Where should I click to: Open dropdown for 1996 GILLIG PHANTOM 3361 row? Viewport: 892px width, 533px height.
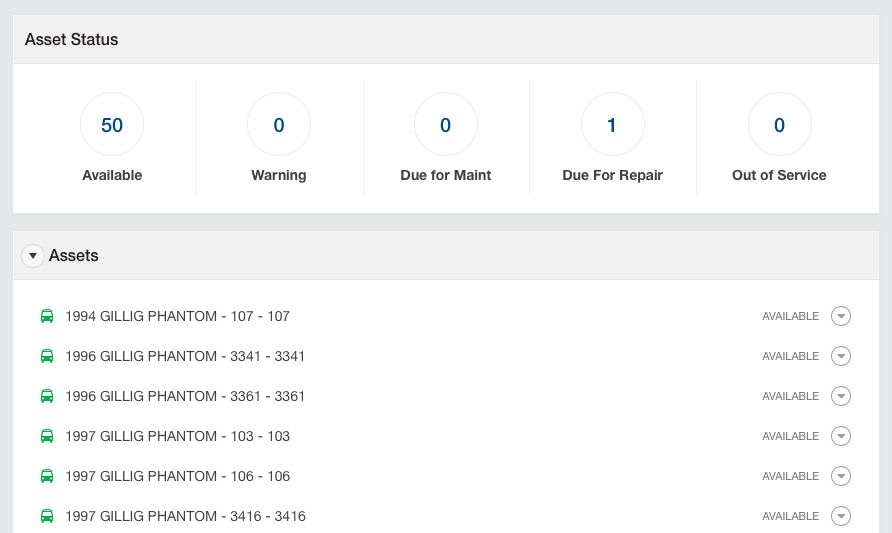841,396
